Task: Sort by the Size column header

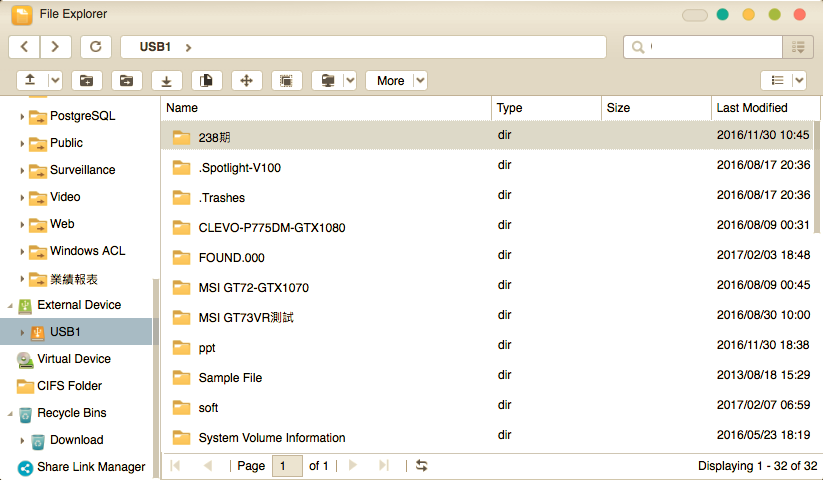Action: click(x=657, y=108)
